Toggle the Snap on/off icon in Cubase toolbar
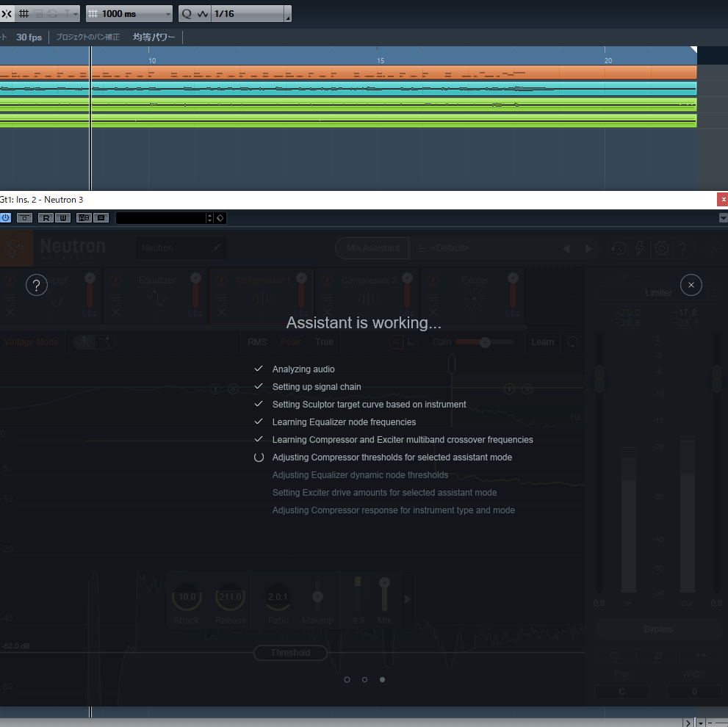The width and height of the screenshot is (728, 727). [7, 14]
